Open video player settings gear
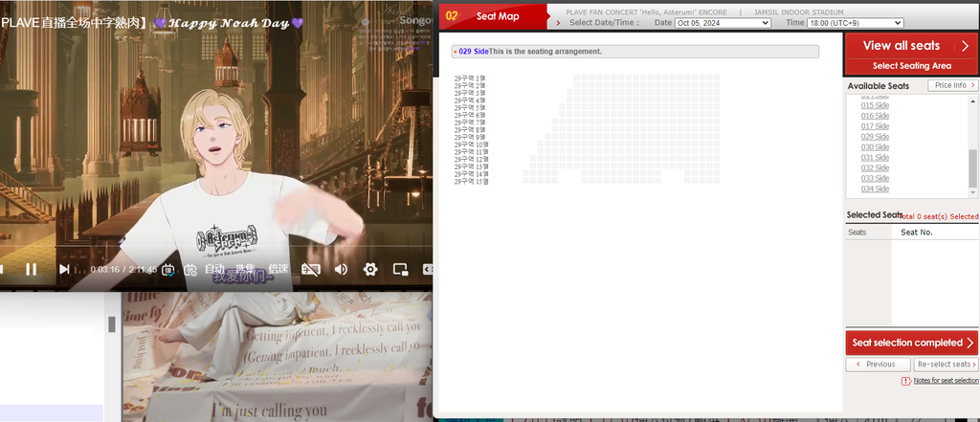Image resolution: width=980 pixels, height=422 pixels. point(370,270)
